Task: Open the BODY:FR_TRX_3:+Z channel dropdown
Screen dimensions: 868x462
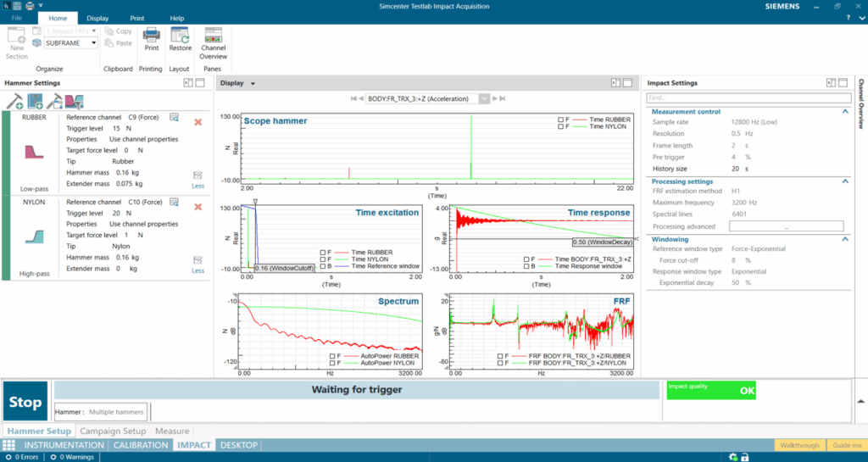Action: click(x=485, y=99)
